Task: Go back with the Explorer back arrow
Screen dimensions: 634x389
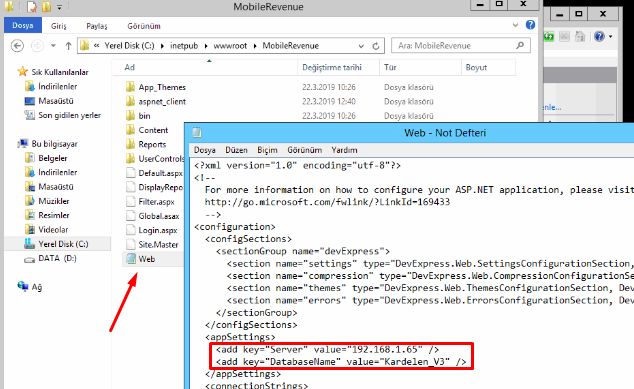Action: [x=17, y=46]
